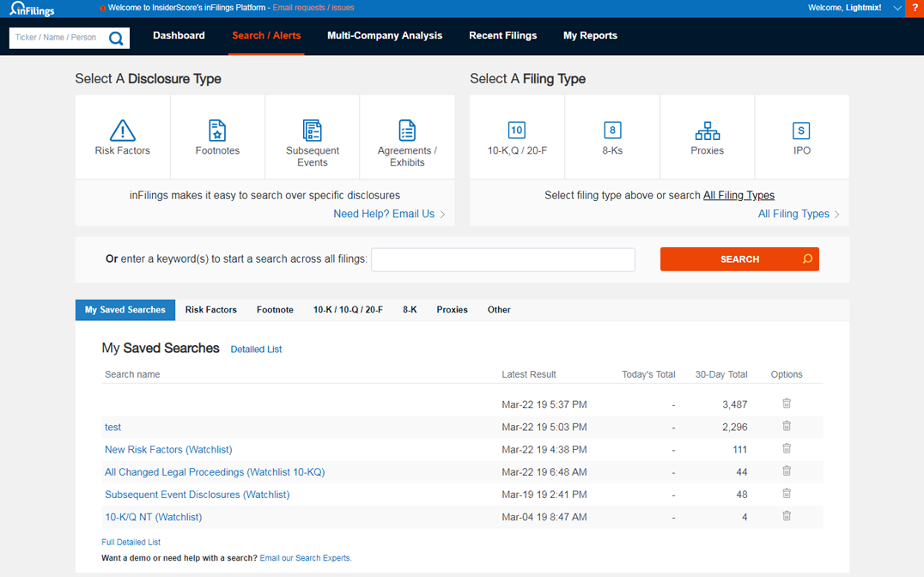This screenshot has width=924, height=577.
Task: Click the Search name column header
Action: [x=132, y=375]
